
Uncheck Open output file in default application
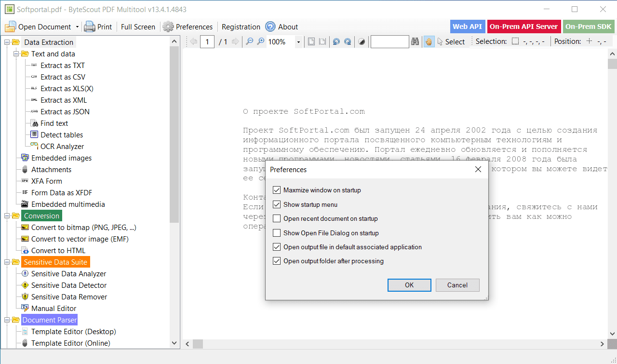[x=277, y=247]
